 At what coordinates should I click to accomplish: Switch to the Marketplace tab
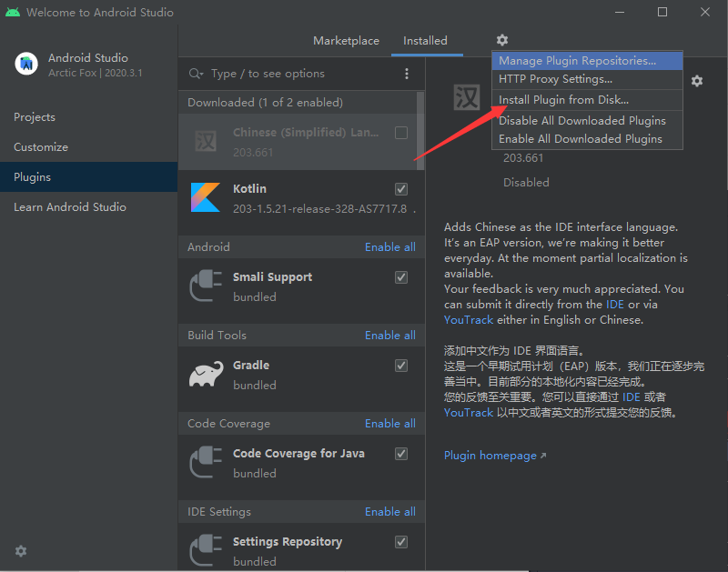click(x=346, y=41)
